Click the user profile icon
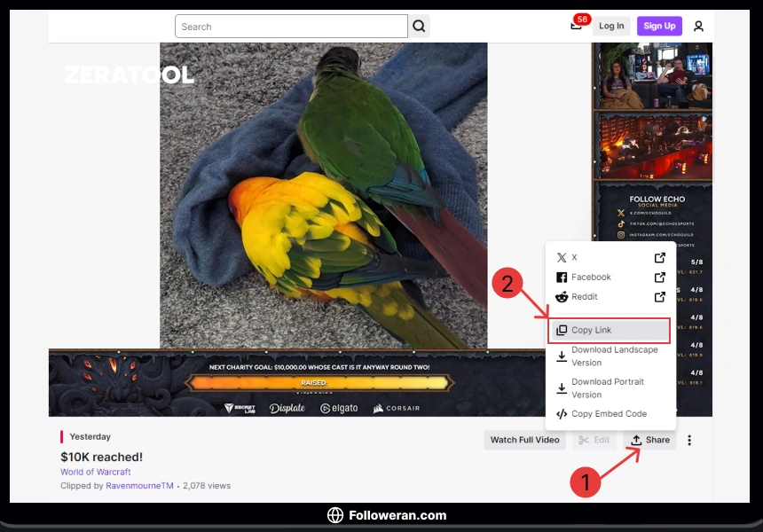 pyautogui.click(x=698, y=27)
